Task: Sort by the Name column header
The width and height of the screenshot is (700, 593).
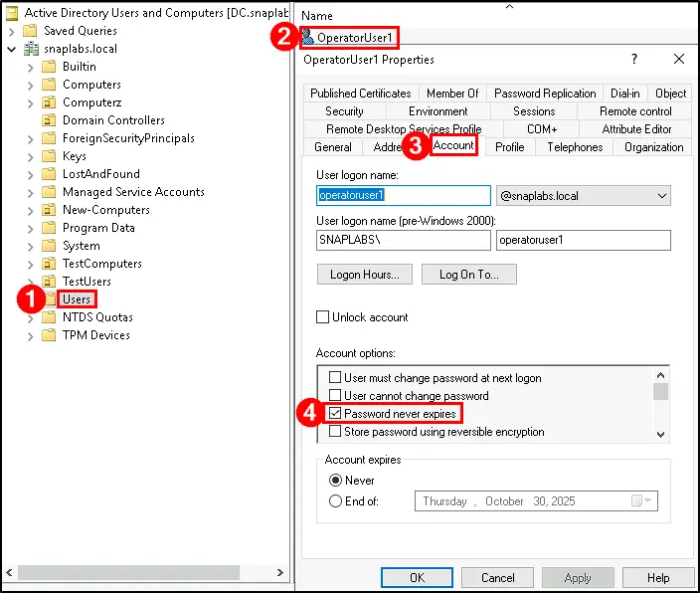Action: (317, 16)
